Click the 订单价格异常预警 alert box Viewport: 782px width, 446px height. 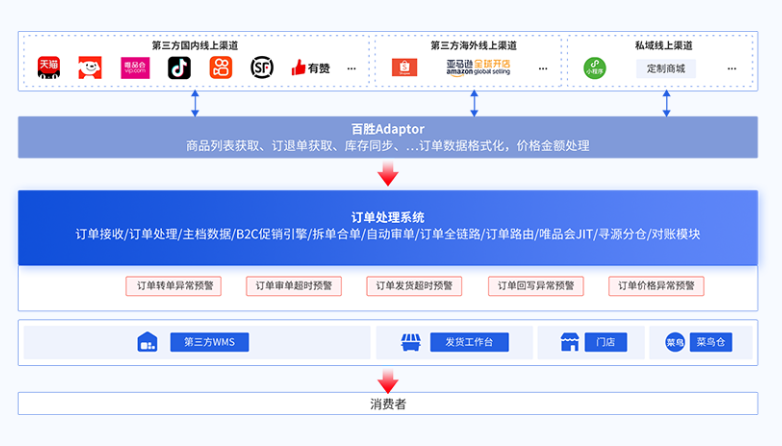656,286
